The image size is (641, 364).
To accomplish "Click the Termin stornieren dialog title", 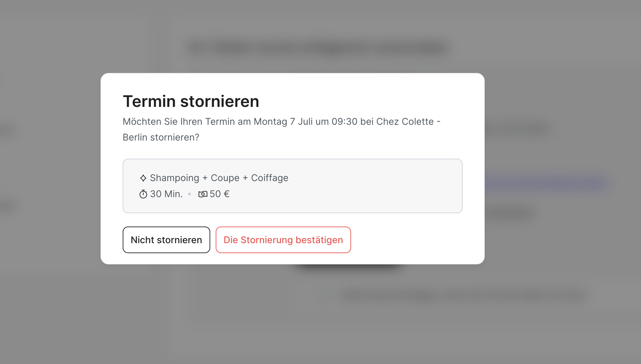I will click(191, 101).
